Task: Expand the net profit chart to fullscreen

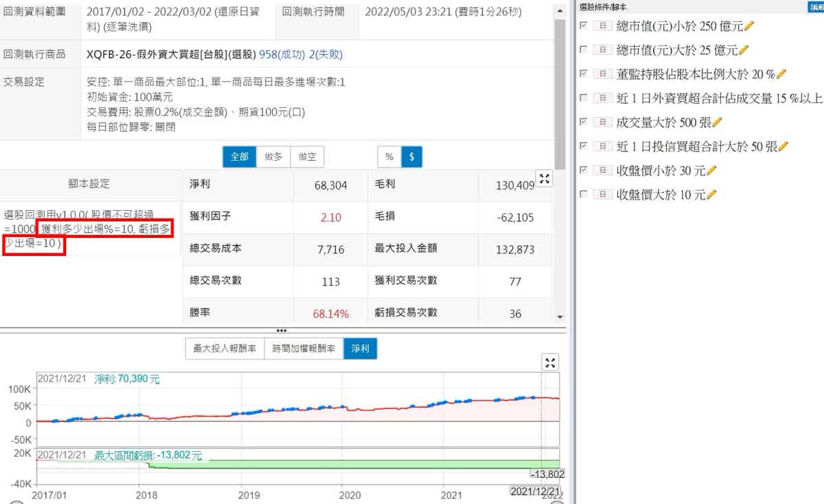Action: (550, 363)
